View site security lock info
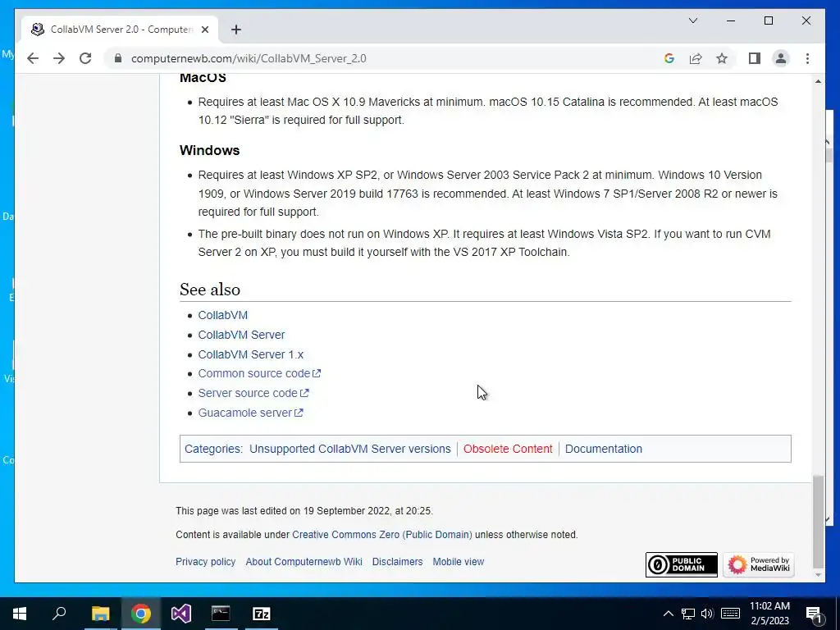This screenshot has height=630, width=840. 118,58
